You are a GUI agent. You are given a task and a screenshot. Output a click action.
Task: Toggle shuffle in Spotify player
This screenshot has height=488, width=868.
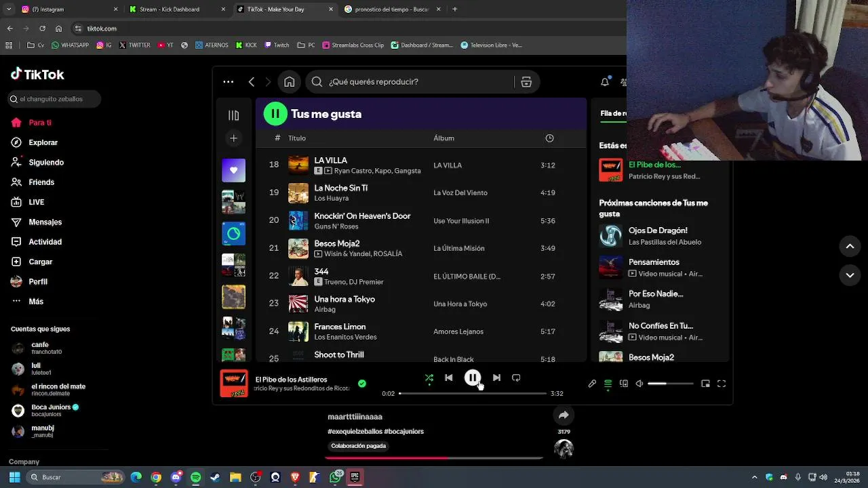pyautogui.click(x=429, y=378)
